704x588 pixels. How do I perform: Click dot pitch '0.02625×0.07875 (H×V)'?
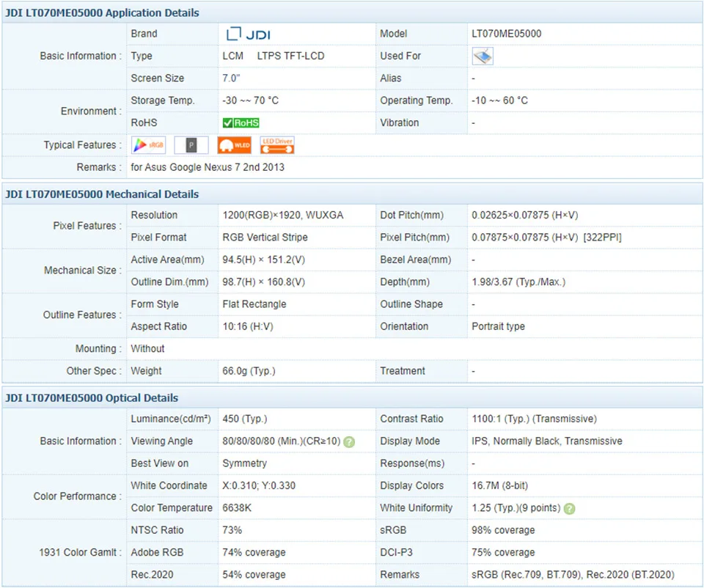coord(525,215)
